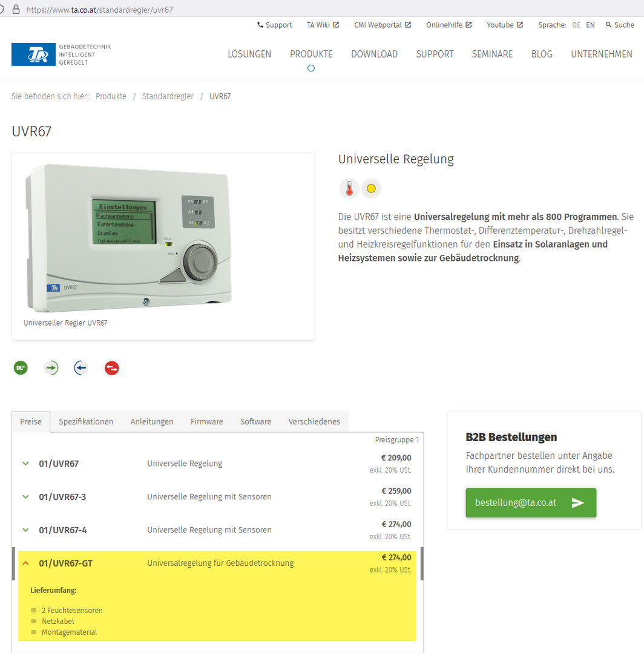Click the green right-arrow output icon
The height and width of the screenshot is (653, 644).
(51, 368)
